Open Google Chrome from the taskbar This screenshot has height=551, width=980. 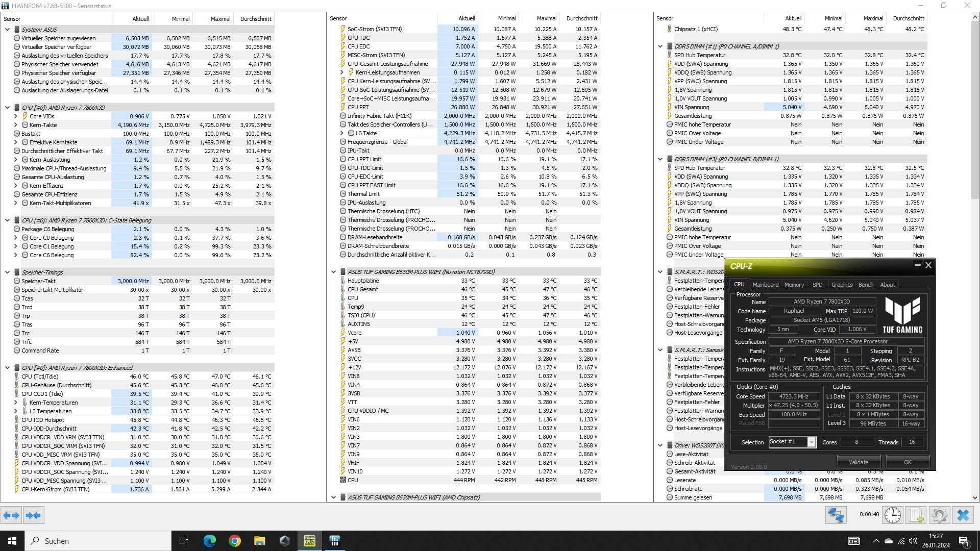[235, 541]
